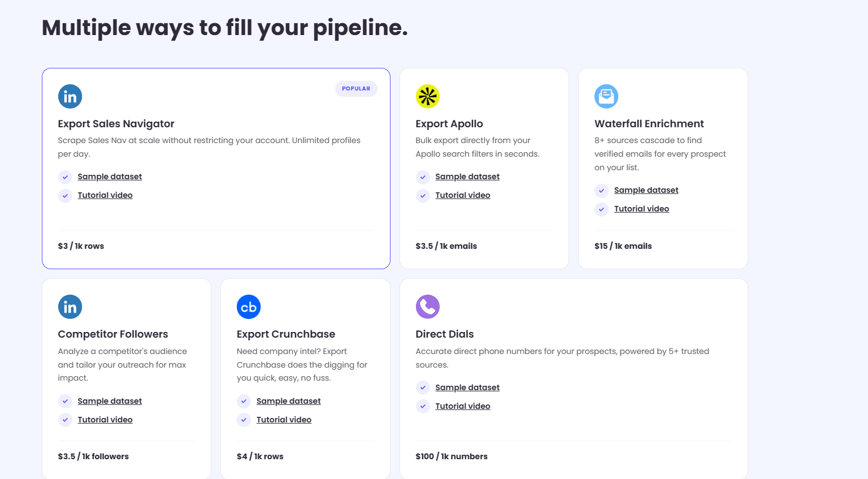Open Competitor Followers Sample dataset link
Screen dimensions: 868x479
(x=110, y=401)
